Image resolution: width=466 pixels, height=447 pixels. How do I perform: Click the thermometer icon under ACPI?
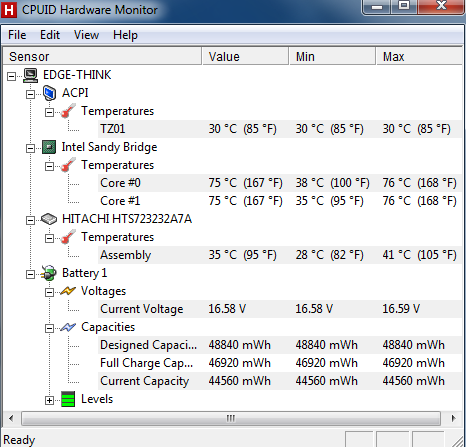[x=68, y=111]
